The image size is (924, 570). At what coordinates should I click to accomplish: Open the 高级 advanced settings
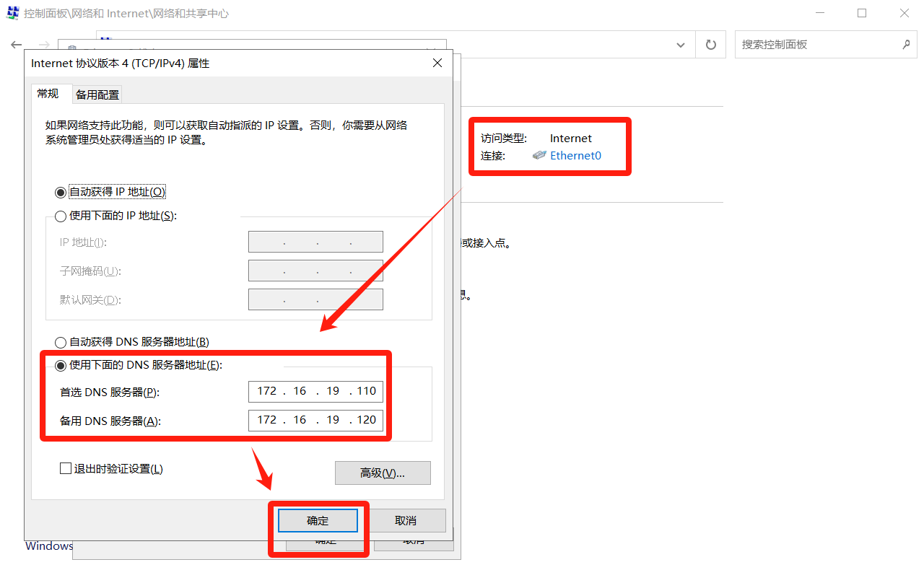(x=383, y=473)
